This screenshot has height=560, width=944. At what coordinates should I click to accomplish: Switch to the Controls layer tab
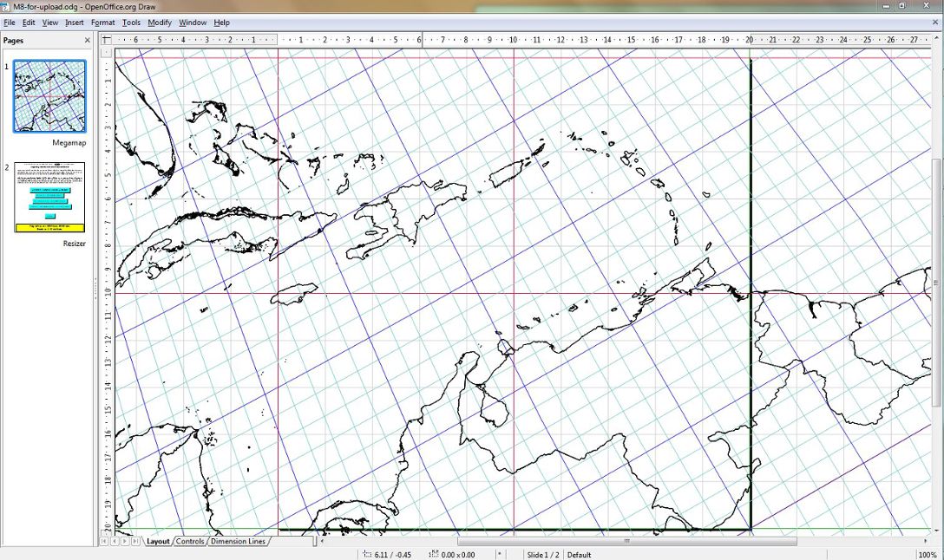(190, 541)
